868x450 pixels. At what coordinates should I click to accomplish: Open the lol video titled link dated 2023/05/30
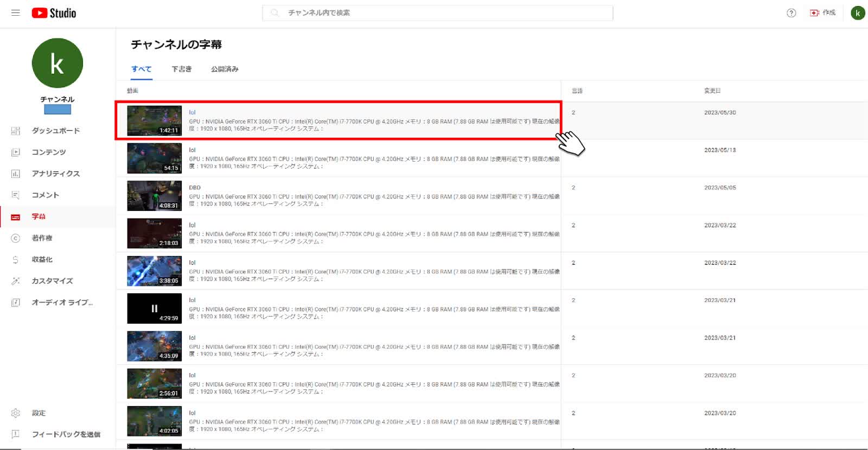click(192, 113)
